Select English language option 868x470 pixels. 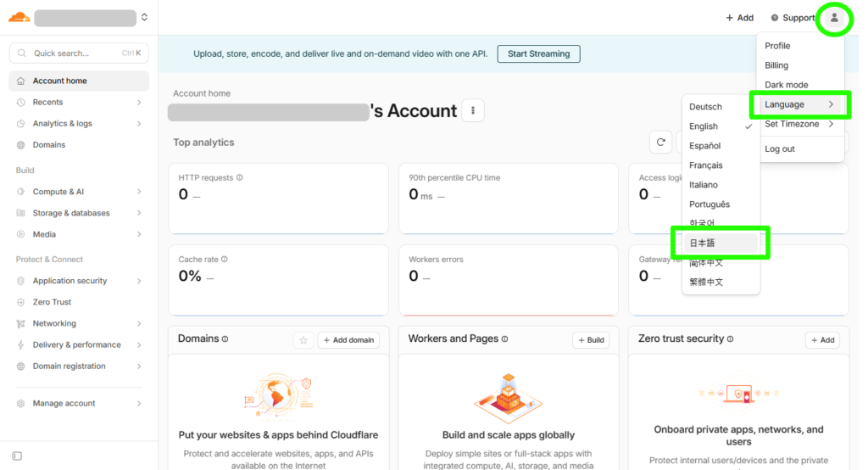pyautogui.click(x=704, y=126)
